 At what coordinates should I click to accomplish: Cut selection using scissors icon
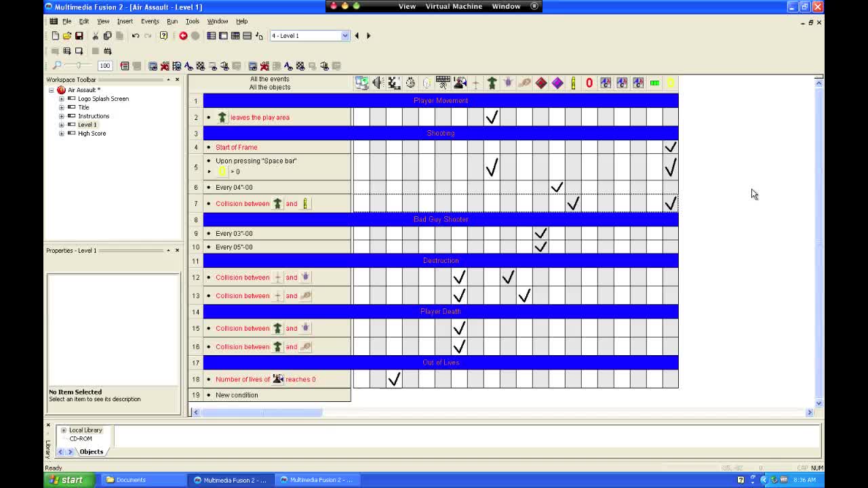pos(96,36)
